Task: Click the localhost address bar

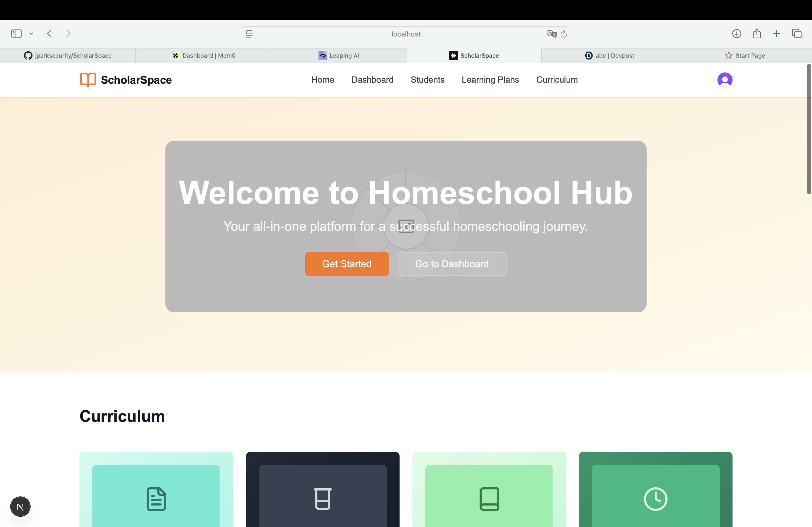Action: [x=405, y=34]
